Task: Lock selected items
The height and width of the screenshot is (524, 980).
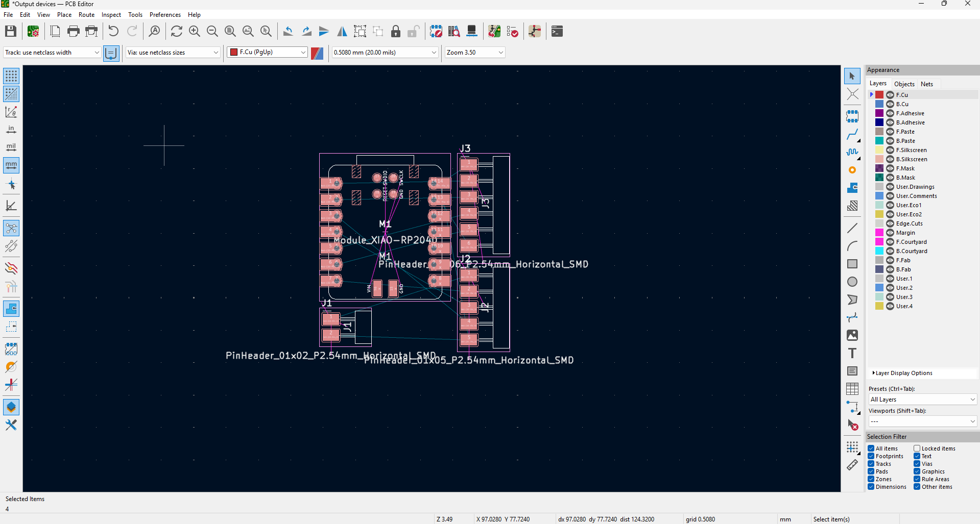Action: pyautogui.click(x=396, y=32)
